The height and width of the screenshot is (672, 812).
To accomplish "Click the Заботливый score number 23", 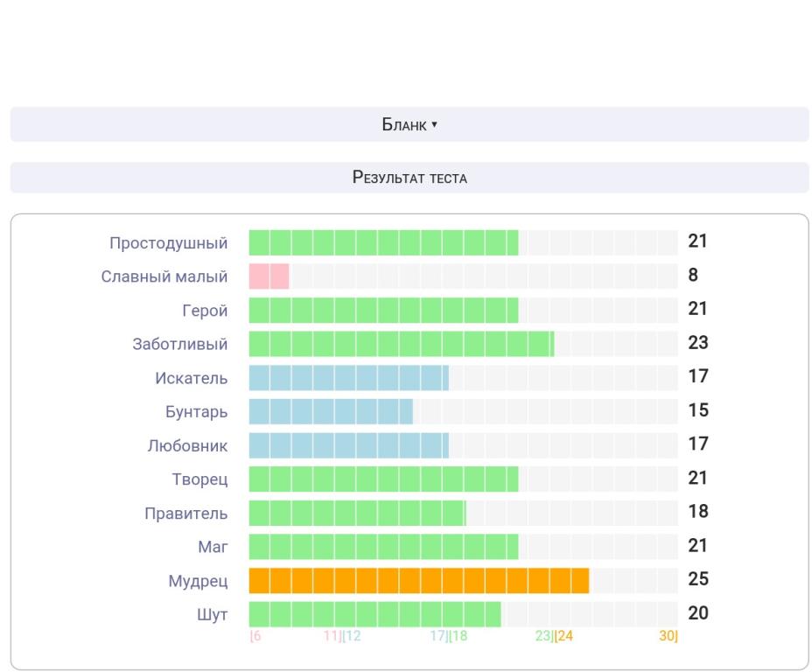I will [x=697, y=343].
